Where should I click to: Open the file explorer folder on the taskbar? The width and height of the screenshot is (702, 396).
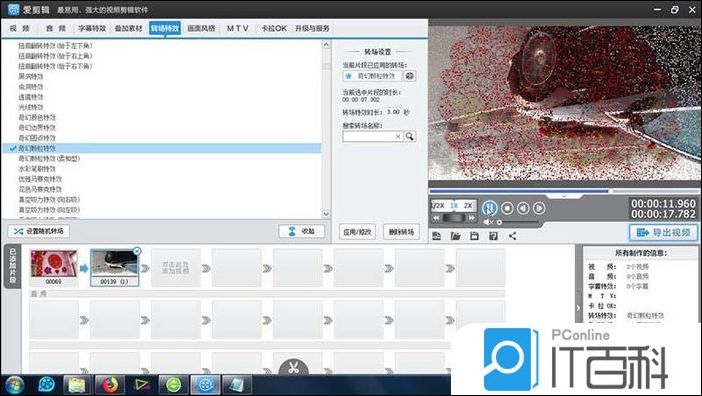[77, 385]
